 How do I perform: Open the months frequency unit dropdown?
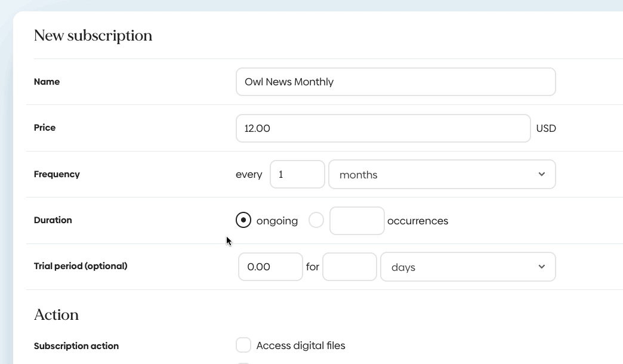442,174
